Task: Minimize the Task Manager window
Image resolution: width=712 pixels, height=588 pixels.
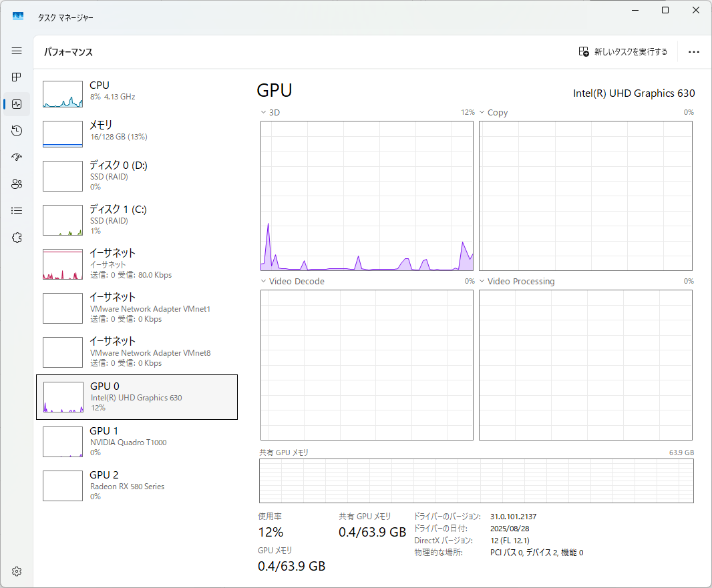Action: pos(635,10)
